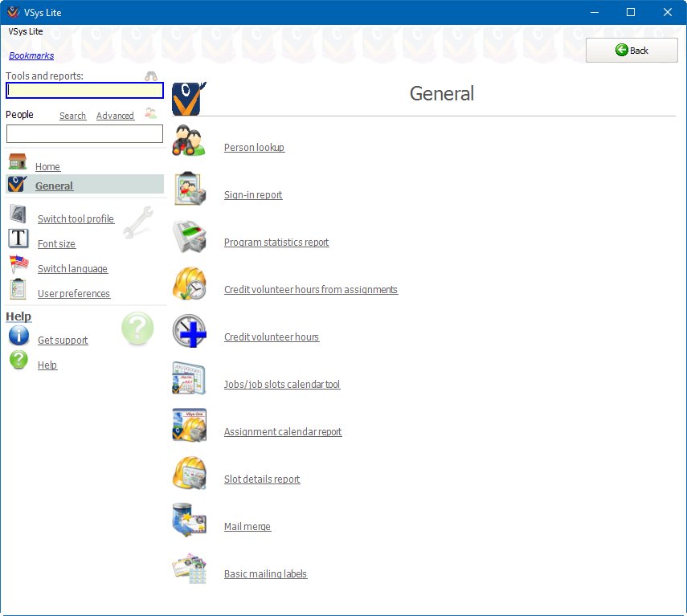Open the Mail merge icon
The image size is (687, 616).
click(x=190, y=521)
